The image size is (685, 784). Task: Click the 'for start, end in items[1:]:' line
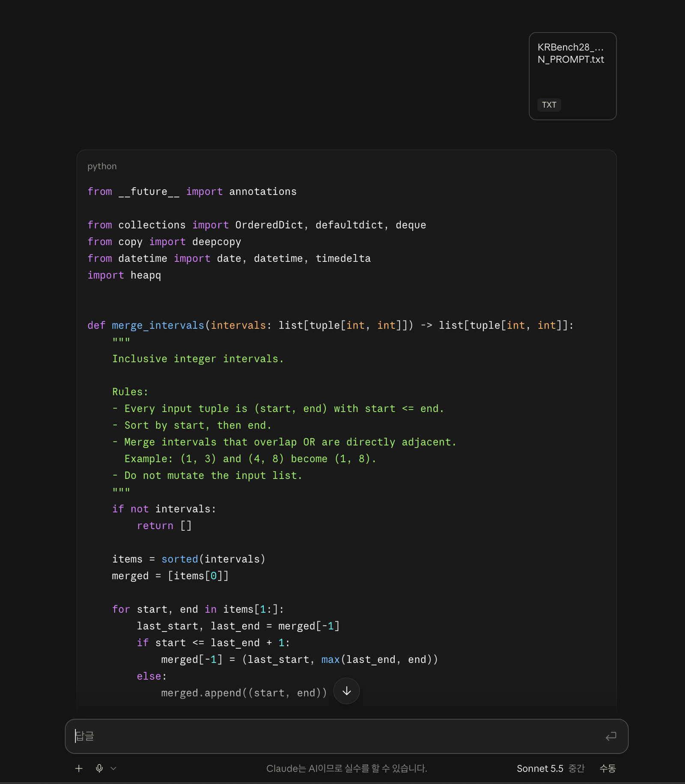198,609
